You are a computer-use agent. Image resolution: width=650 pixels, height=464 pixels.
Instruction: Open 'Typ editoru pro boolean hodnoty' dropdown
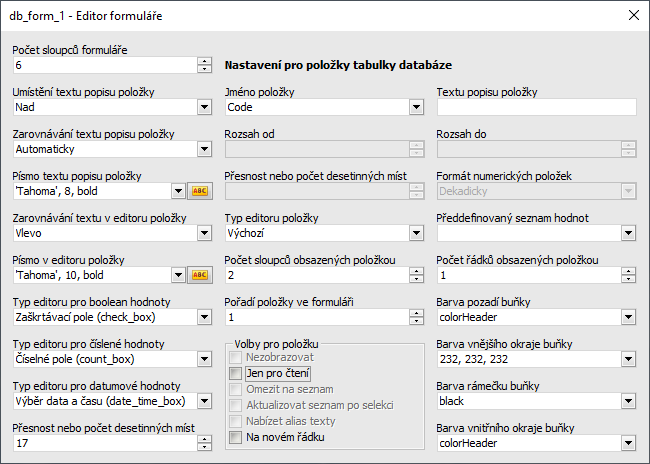205,317
